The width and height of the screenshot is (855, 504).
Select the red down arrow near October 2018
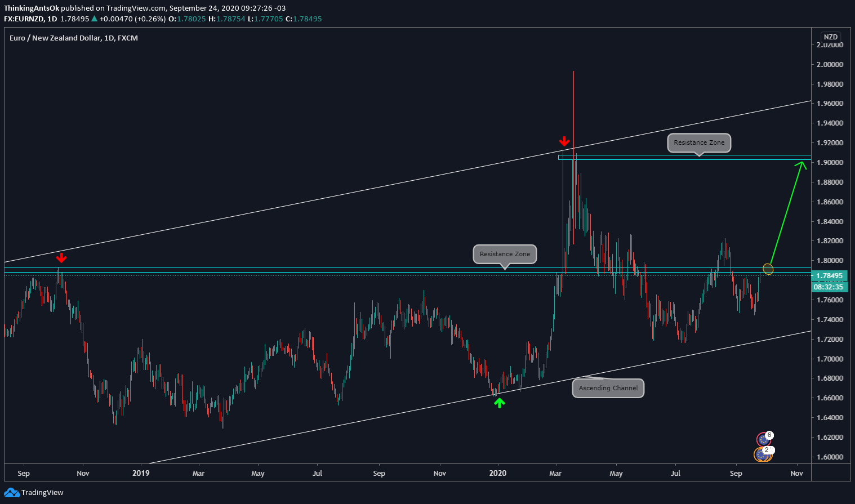(x=61, y=258)
